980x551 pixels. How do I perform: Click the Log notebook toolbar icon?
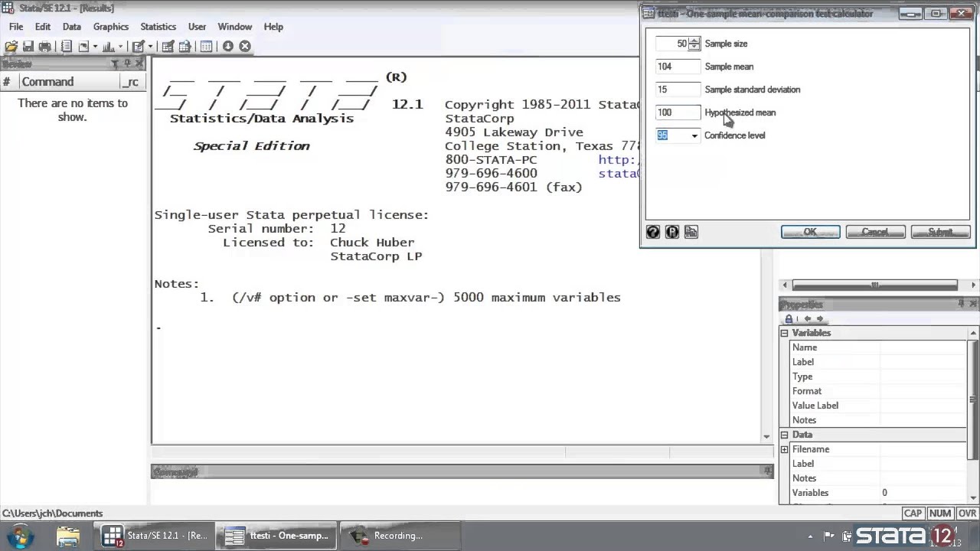(x=67, y=47)
